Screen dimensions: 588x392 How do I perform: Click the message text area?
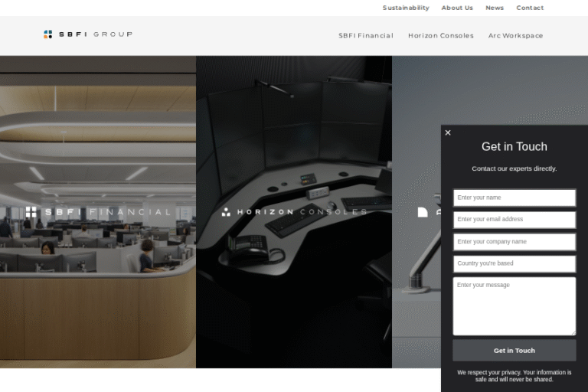click(x=514, y=305)
